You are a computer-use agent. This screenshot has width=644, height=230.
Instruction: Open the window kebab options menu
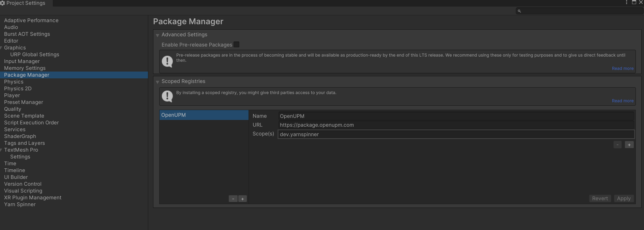(627, 2)
